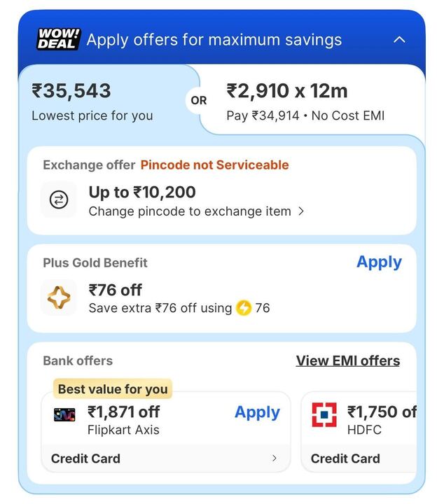Click the yellow SuperCoin lightning icon
Screen dimensions: 444x504
243,308
